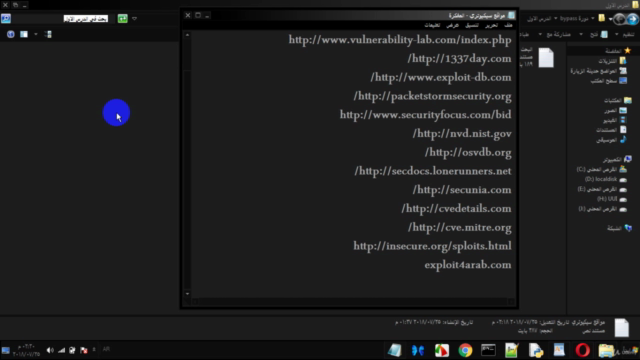Click the osvdb.org line

click(468, 152)
